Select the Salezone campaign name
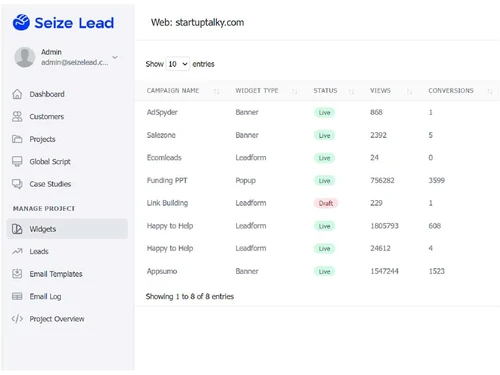Image resolution: width=500 pixels, height=375 pixels. click(161, 135)
